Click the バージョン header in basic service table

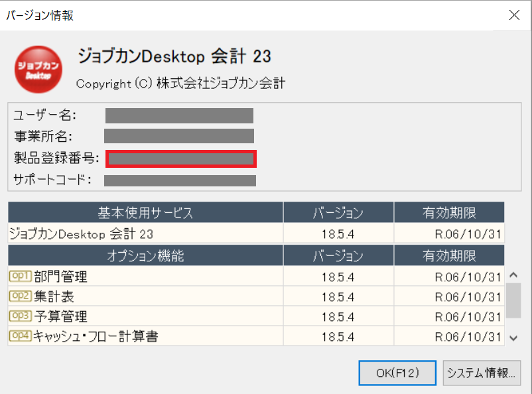(x=338, y=212)
